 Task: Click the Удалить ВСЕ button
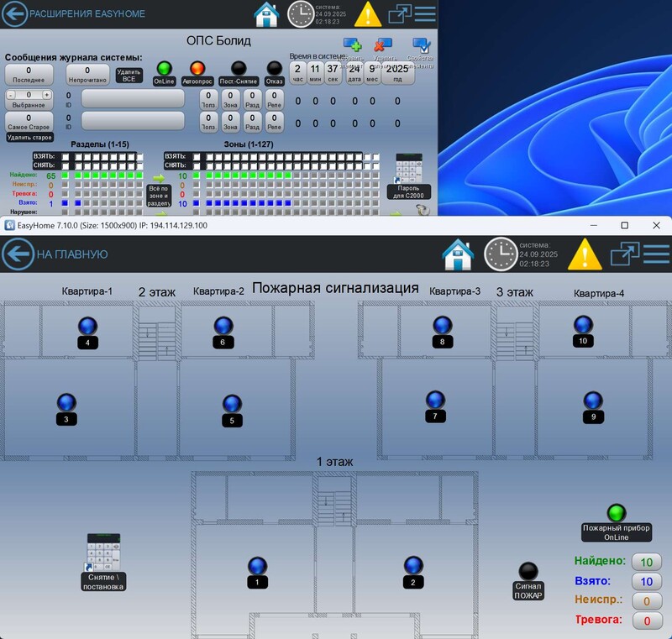(x=129, y=76)
